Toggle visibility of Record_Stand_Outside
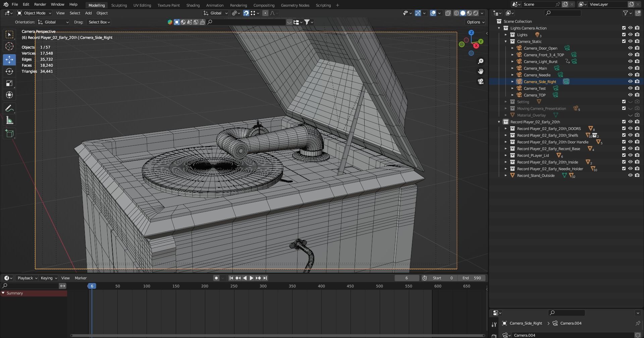Image resolution: width=644 pixels, height=338 pixels. [x=630, y=176]
